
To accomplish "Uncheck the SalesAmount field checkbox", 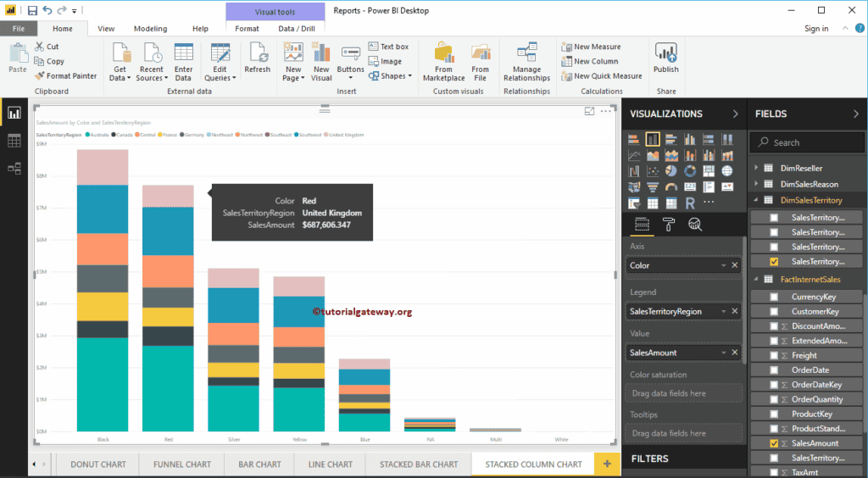I will point(774,443).
